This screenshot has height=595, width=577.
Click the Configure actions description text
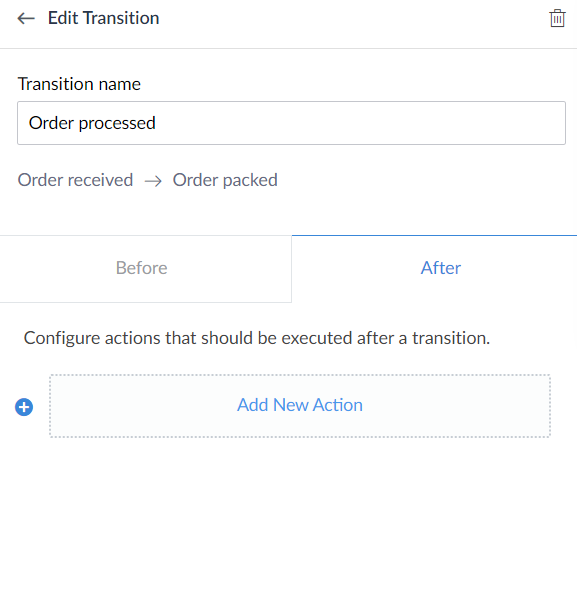tap(257, 338)
